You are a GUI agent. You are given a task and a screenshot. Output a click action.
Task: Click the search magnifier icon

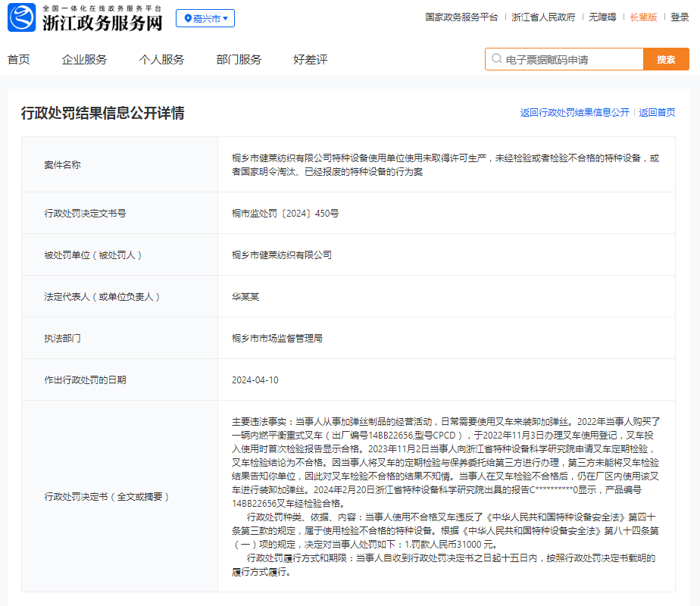[497, 59]
